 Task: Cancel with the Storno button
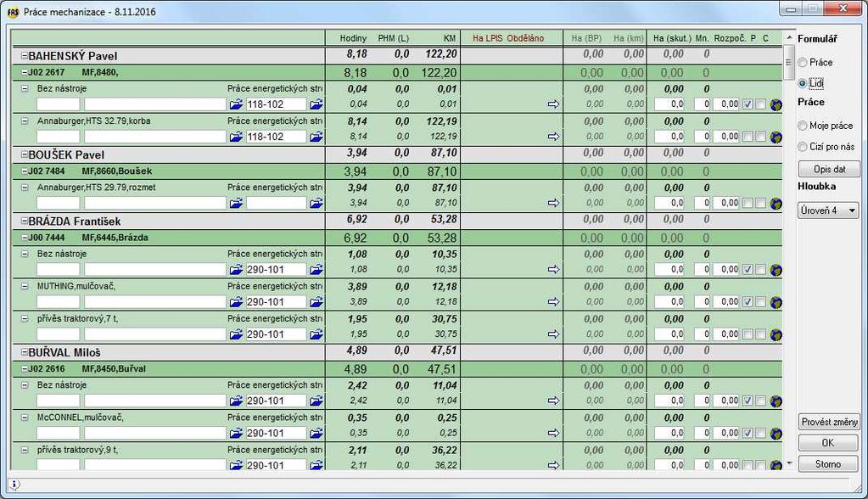(828, 464)
